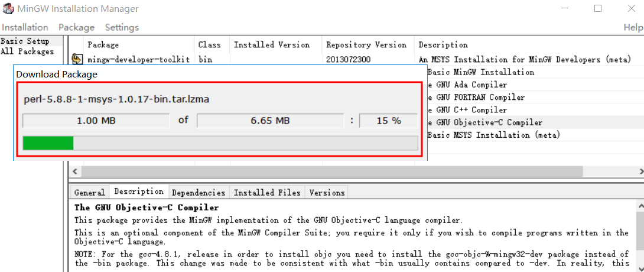Switch to the General tab
The image size is (644, 272).
click(90, 192)
